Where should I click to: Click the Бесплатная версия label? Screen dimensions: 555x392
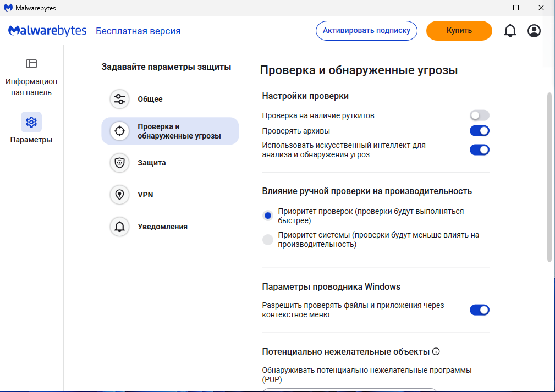click(x=138, y=31)
